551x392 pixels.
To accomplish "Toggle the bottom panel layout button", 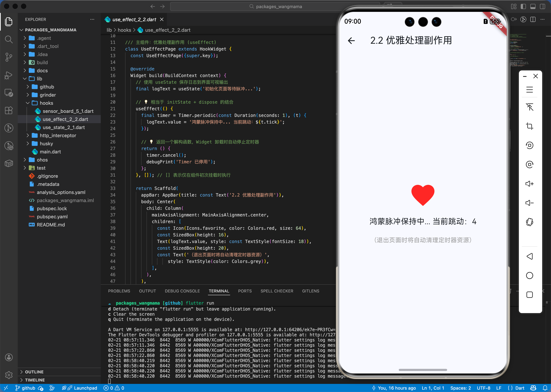I will tap(533, 6).
